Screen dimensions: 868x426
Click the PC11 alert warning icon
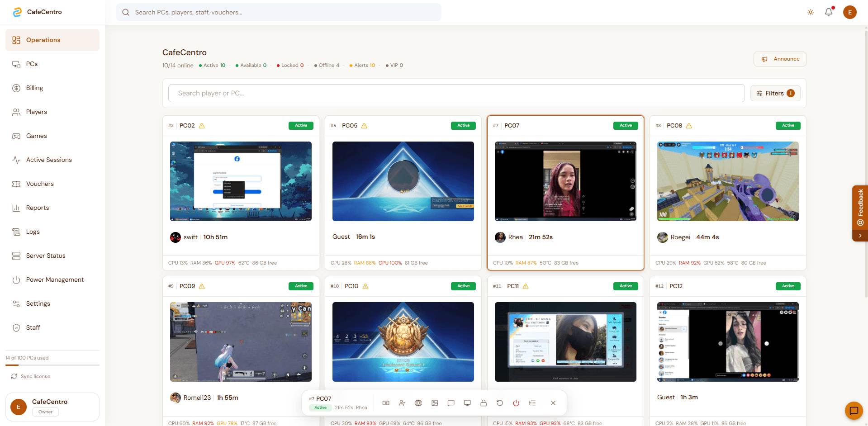click(526, 286)
